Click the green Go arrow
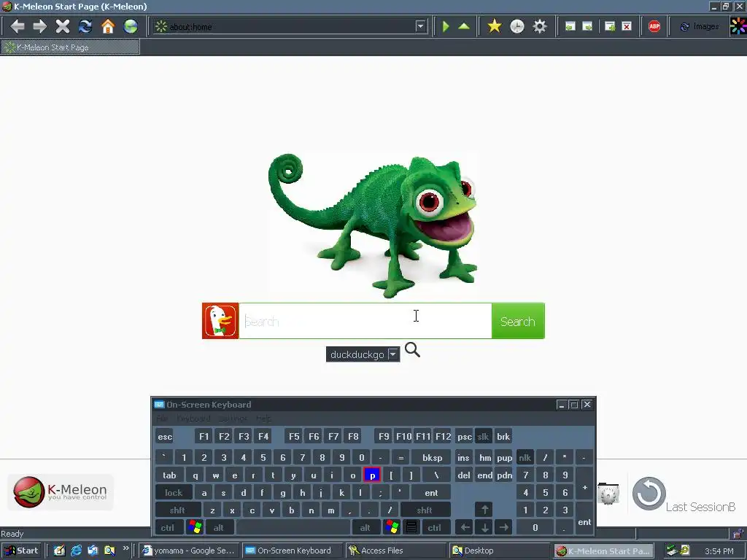 (x=446, y=26)
